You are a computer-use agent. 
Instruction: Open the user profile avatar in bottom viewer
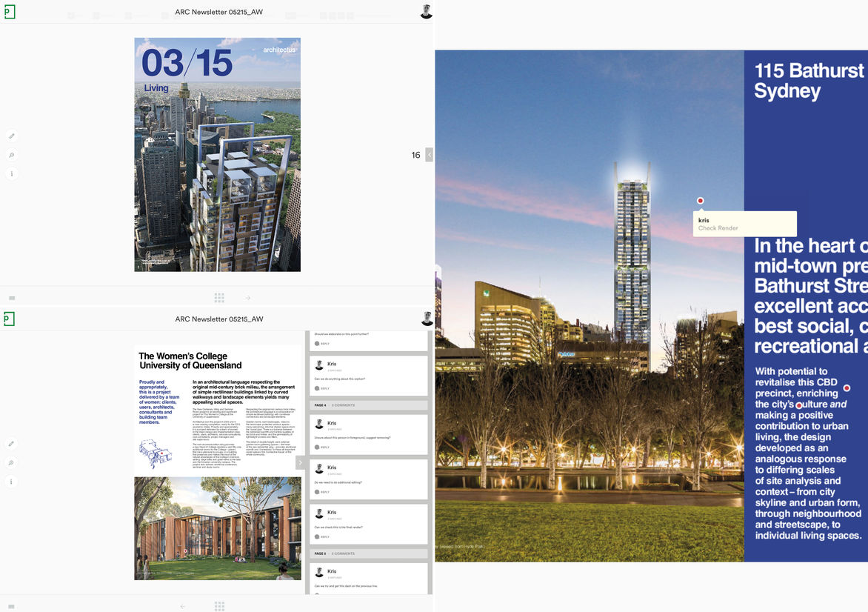click(427, 319)
